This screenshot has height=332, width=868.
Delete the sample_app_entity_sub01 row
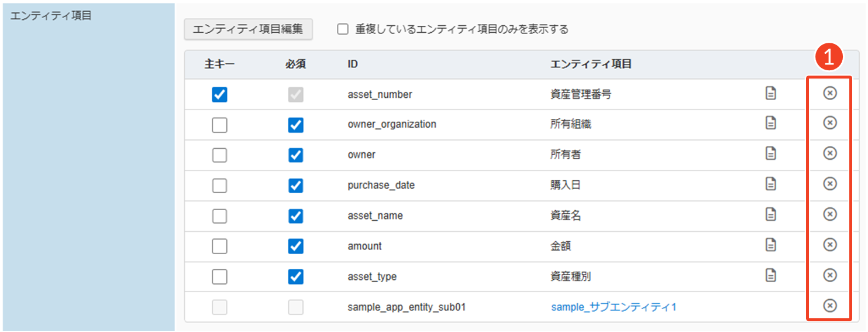pyautogui.click(x=829, y=306)
